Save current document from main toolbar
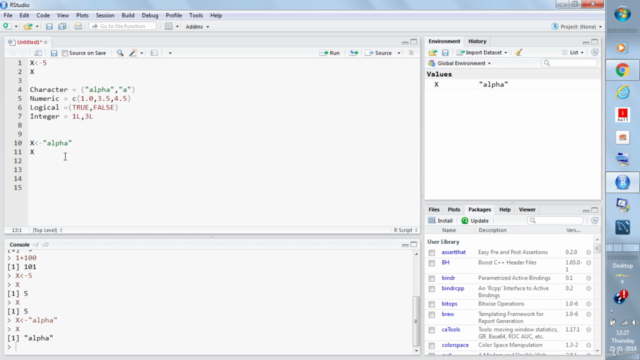Image resolution: width=640 pixels, height=360 pixels. click(49, 26)
